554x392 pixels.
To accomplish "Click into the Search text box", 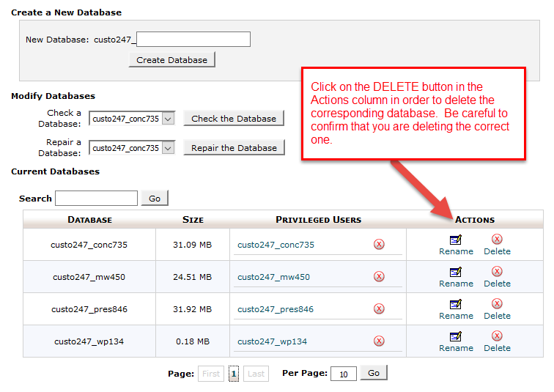I will pos(96,198).
